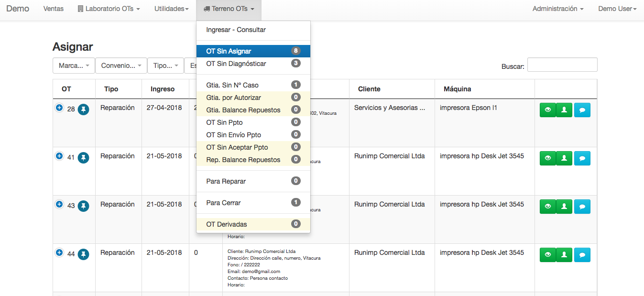View OT 41 with green eye button
644x296 pixels.
click(548, 158)
